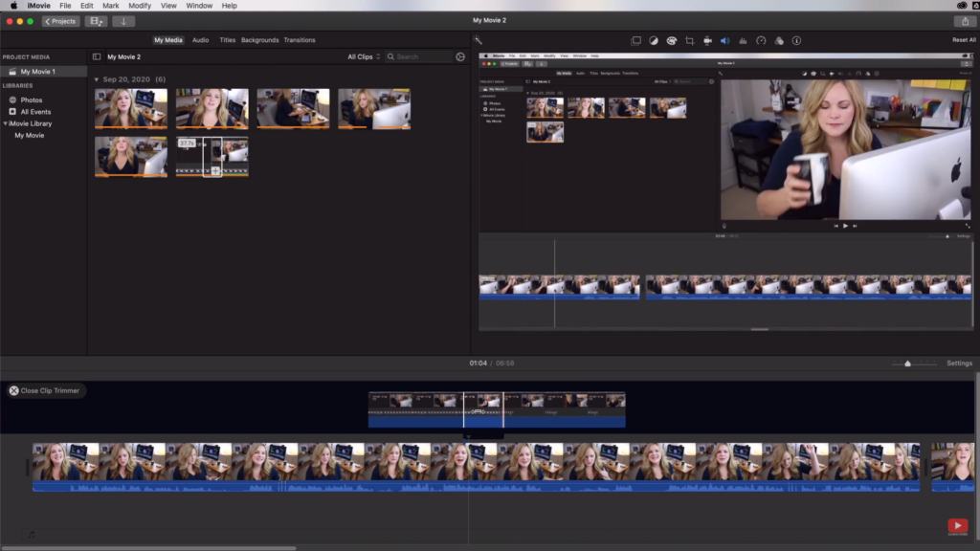The image size is (980, 551).
Task: Select the second clip thumbnail in browser
Action: (212, 109)
